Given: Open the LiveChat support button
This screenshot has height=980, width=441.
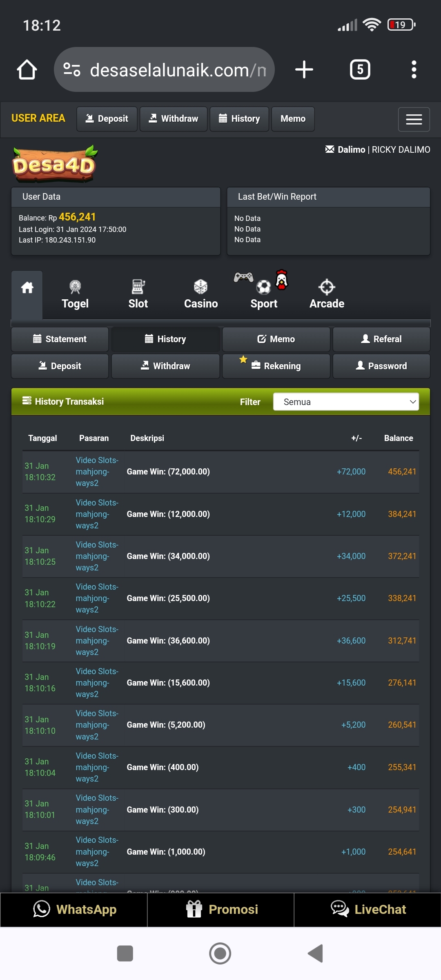Looking at the screenshot, I should click(367, 909).
